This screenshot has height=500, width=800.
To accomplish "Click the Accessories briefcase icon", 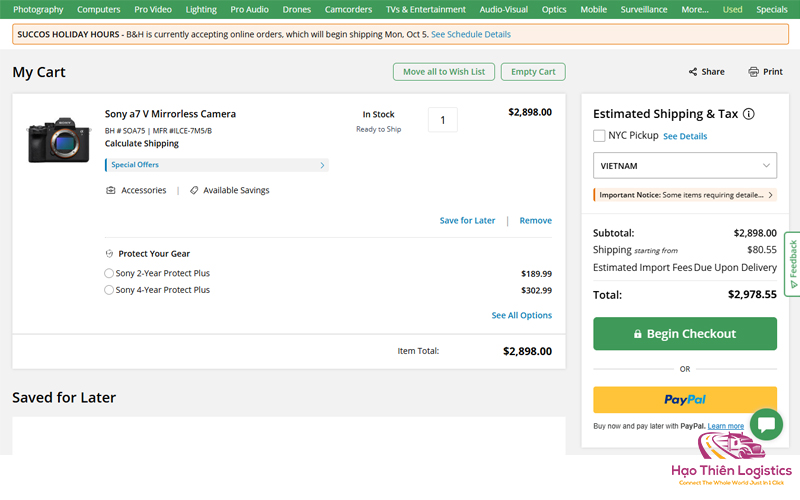I will [111, 190].
